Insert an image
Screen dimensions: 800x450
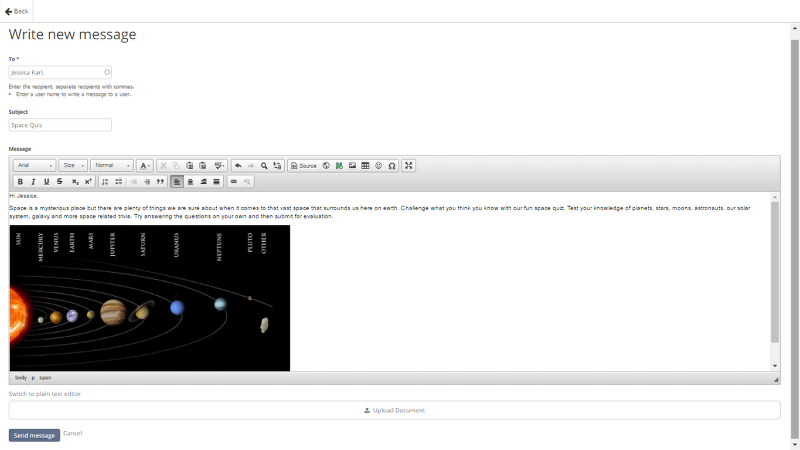pos(352,166)
